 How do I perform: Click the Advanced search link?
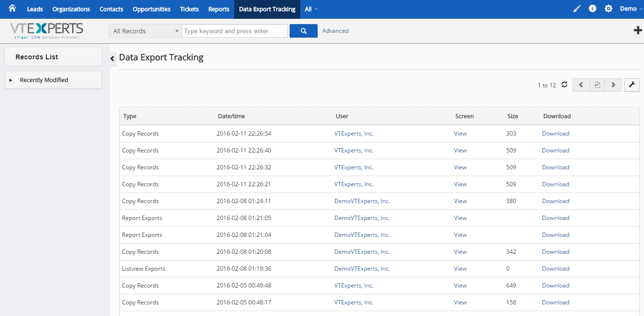coord(336,31)
